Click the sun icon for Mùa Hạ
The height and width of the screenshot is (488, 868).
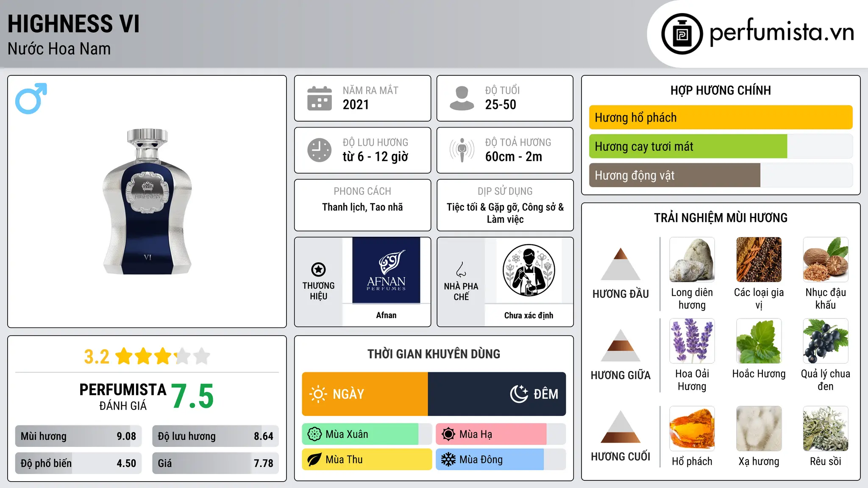pyautogui.click(x=448, y=434)
